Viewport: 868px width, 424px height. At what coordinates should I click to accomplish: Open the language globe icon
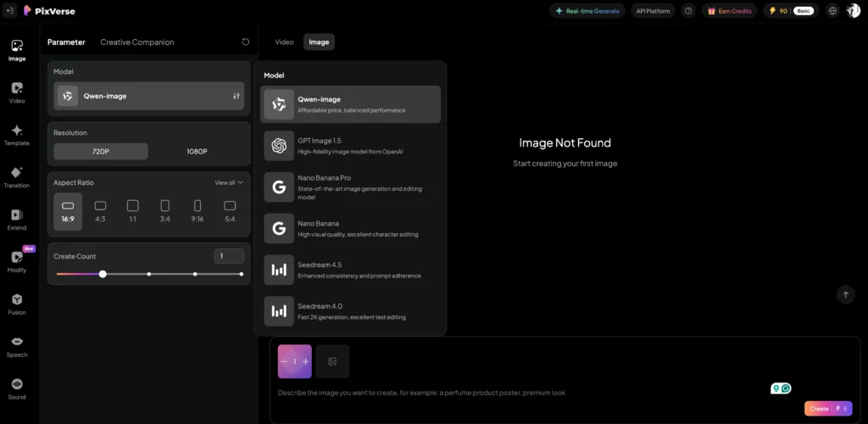pos(832,10)
